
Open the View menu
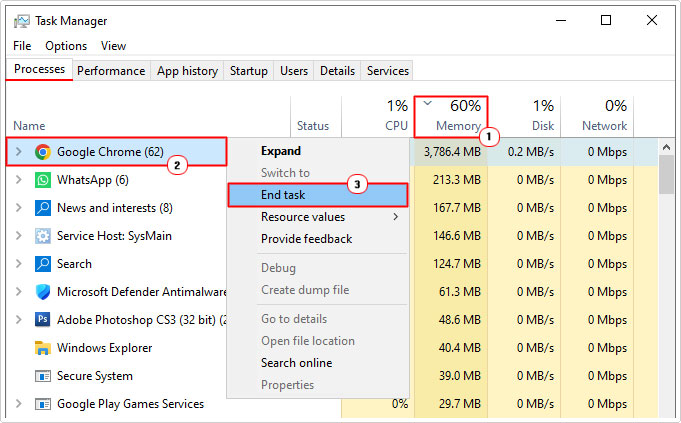(113, 46)
